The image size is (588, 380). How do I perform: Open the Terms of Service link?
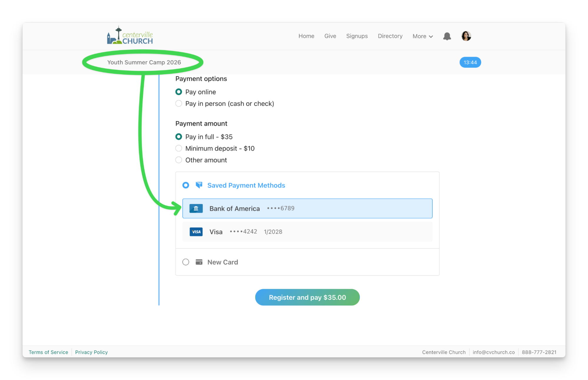48,352
